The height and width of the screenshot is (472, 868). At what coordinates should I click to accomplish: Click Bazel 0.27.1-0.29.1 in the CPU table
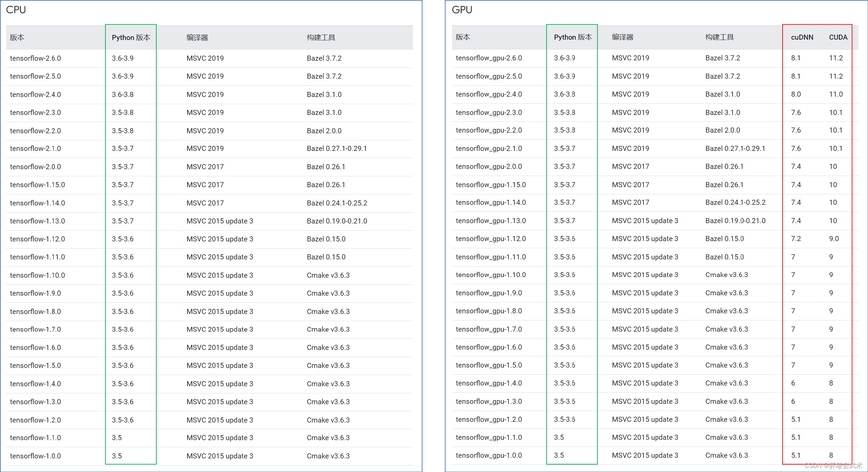coord(337,149)
